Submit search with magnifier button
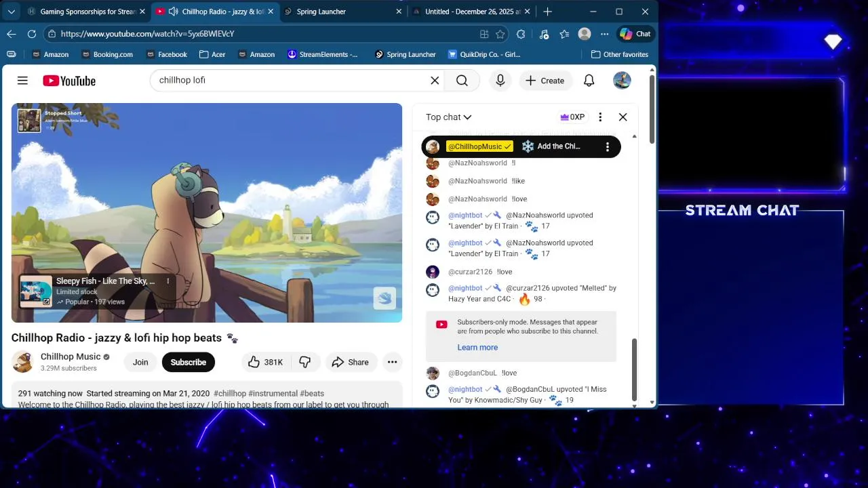 click(462, 81)
